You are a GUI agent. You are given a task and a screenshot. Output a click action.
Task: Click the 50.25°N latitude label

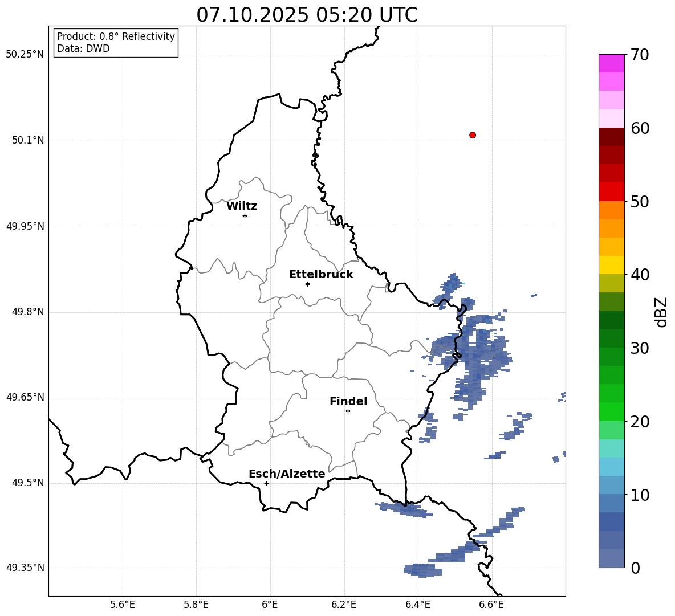coord(25,55)
